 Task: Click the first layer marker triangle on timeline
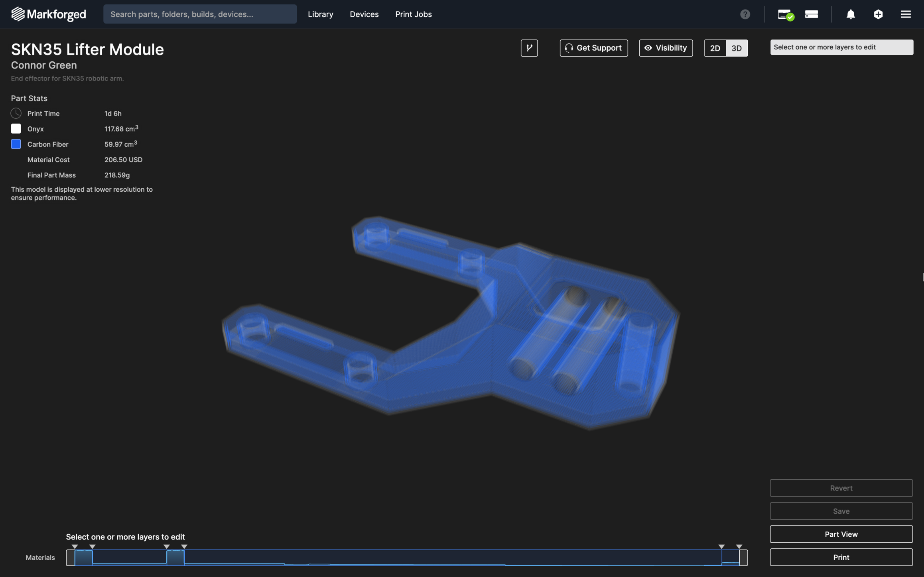(75, 546)
